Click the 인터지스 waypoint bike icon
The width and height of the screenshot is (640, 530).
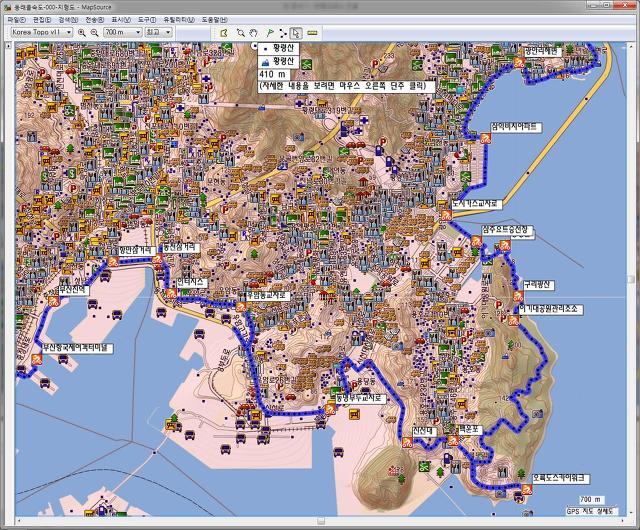171,293
